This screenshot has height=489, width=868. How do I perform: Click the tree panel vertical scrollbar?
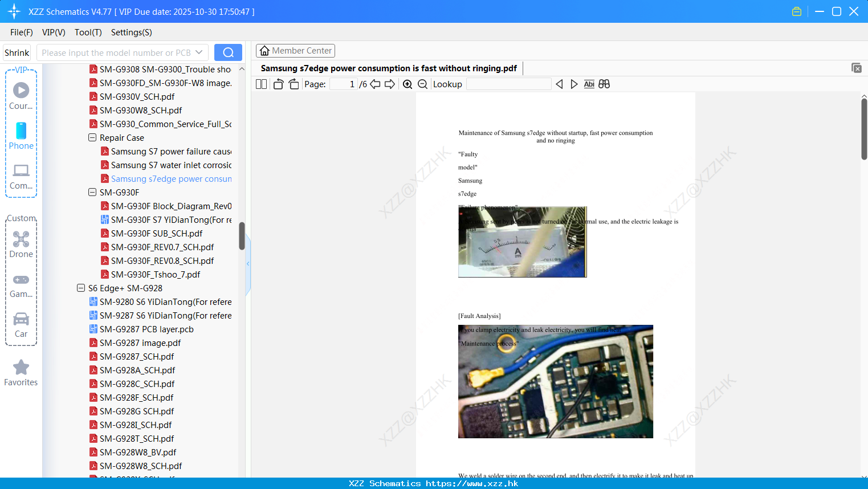242,236
